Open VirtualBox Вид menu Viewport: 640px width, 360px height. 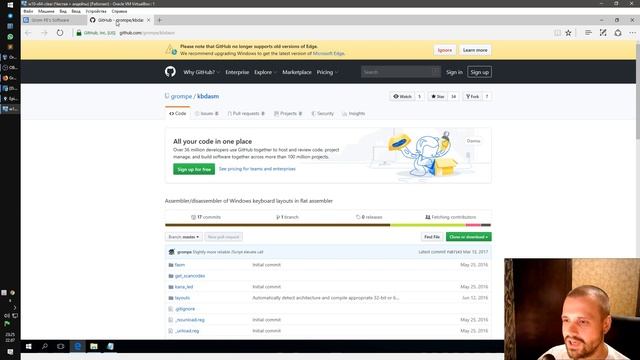click(63, 11)
